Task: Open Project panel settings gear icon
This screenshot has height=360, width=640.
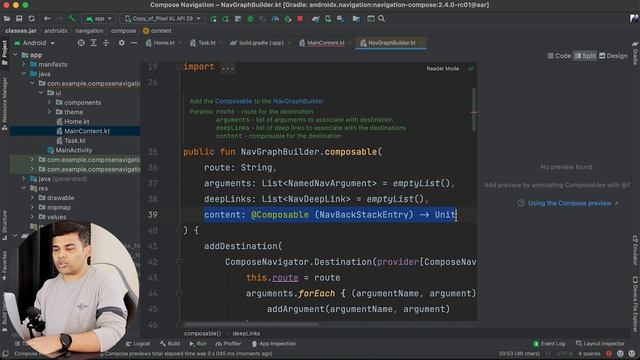Action: pos(122,43)
